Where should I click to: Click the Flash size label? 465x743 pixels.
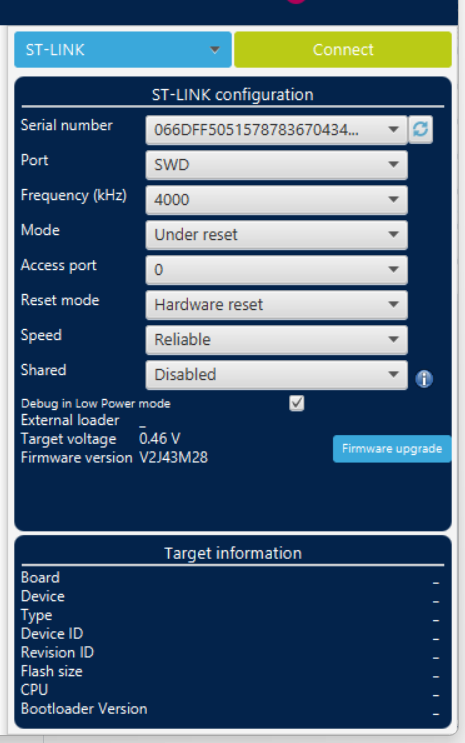tap(52, 671)
